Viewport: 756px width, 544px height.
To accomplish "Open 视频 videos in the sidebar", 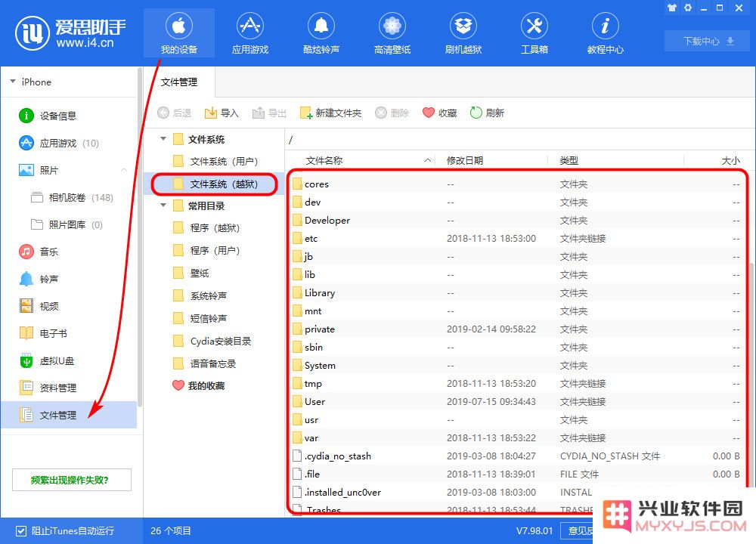I will pyautogui.click(x=69, y=306).
